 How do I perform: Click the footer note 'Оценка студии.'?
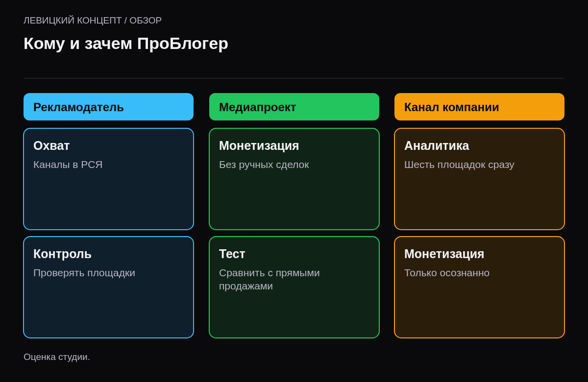coord(57,357)
